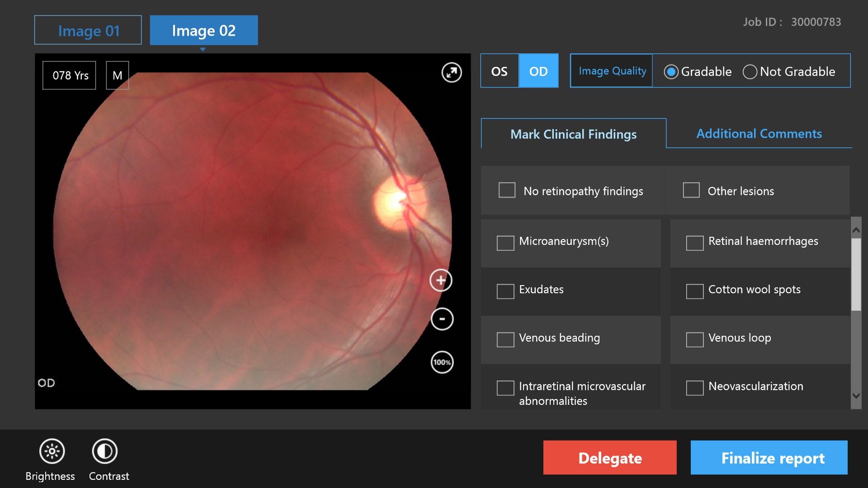Open the Brightness adjustment
The width and height of the screenshot is (868, 488).
click(x=52, y=451)
